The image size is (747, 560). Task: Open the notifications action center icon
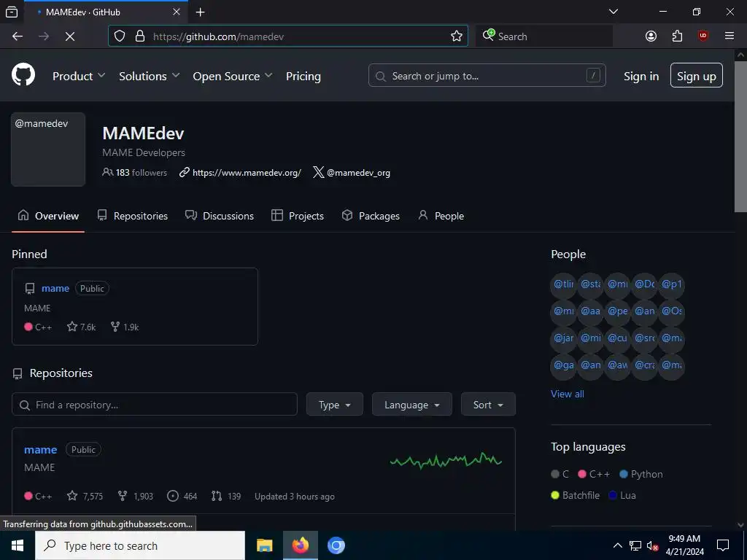(x=723, y=545)
